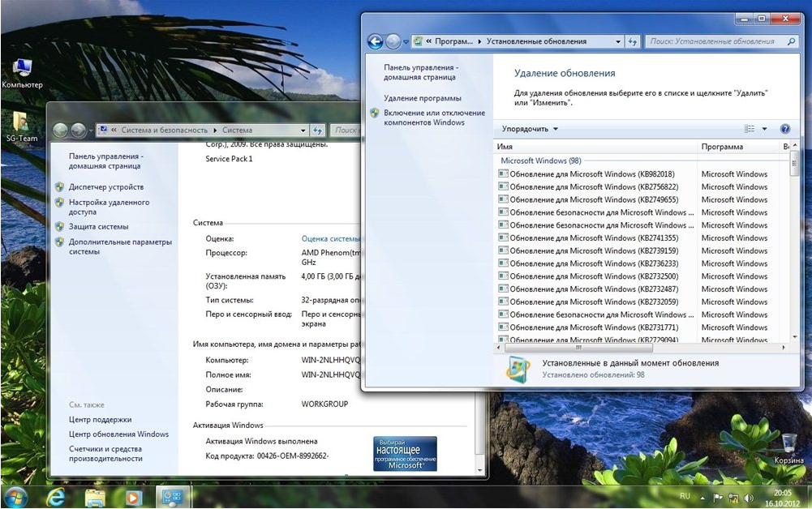Open the Упорядочить dropdown menu
Viewport: 812px width, 509px height.
530,129
